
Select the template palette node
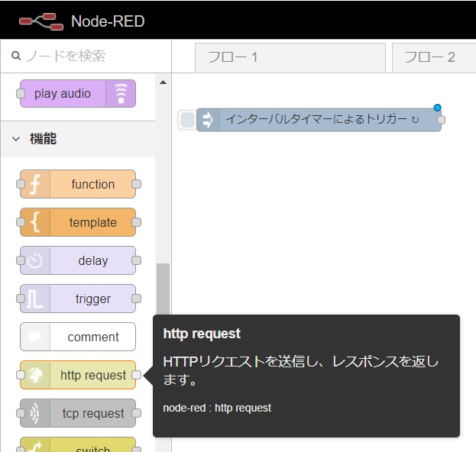tap(78, 222)
